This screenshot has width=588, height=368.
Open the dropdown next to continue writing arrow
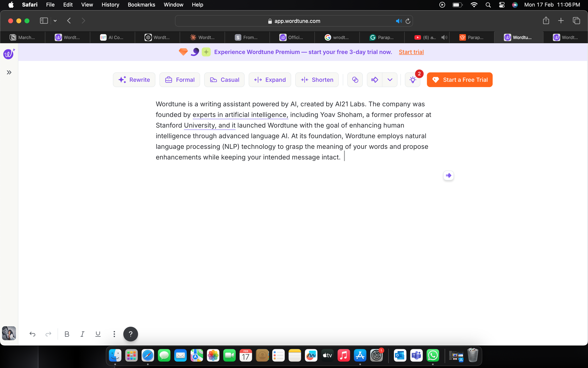pyautogui.click(x=390, y=80)
